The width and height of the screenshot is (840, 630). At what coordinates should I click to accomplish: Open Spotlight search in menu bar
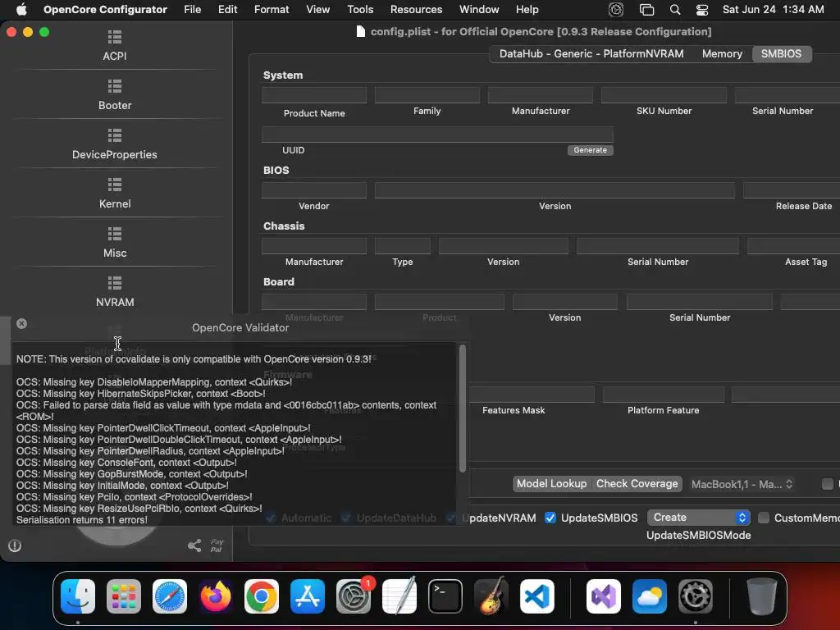(x=675, y=10)
